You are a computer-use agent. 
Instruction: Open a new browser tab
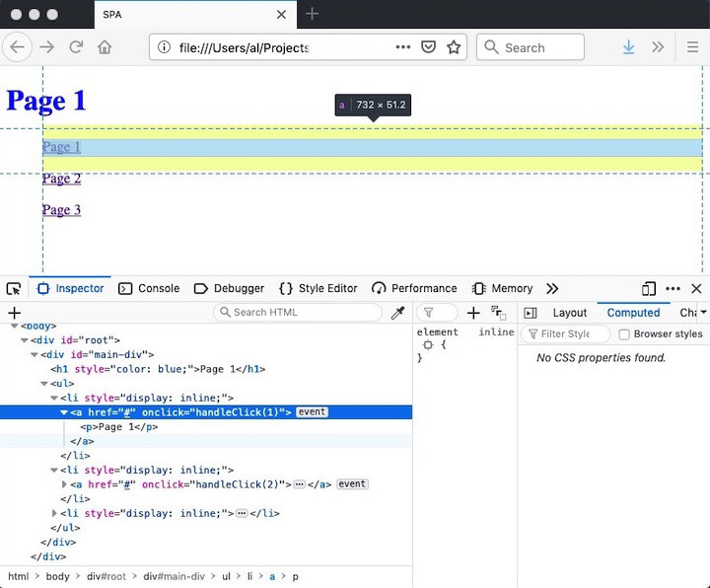click(x=312, y=14)
